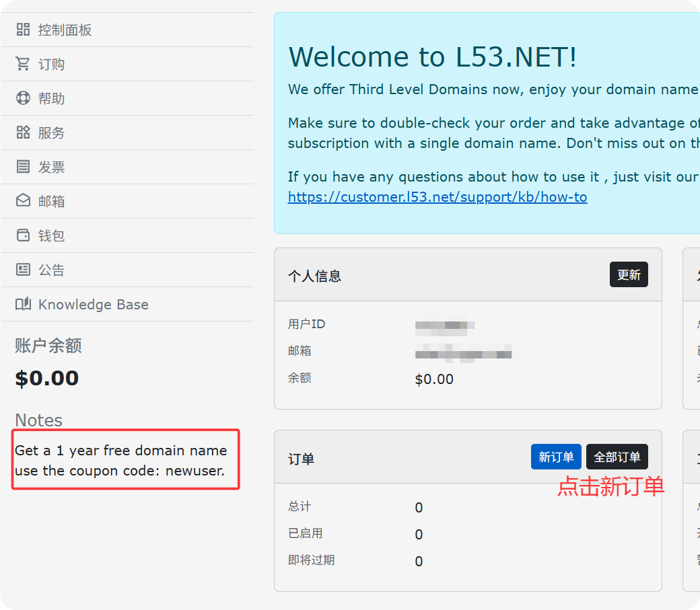Click the 余额 row in 个人信息

point(300,377)
